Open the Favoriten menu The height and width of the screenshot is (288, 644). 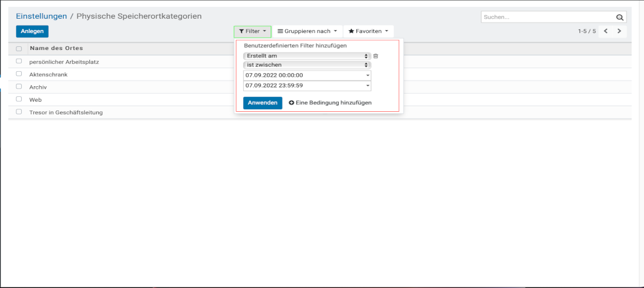[x=368, y=31]
